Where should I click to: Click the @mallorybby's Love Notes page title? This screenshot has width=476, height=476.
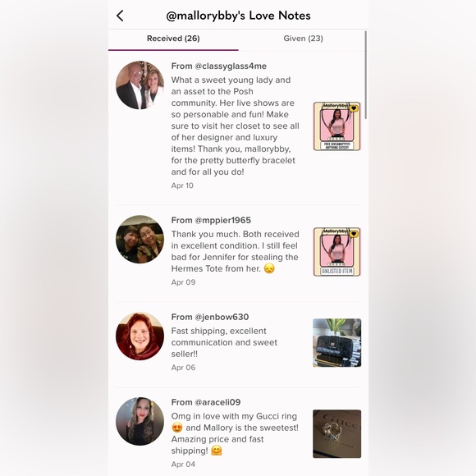(238, 16)
